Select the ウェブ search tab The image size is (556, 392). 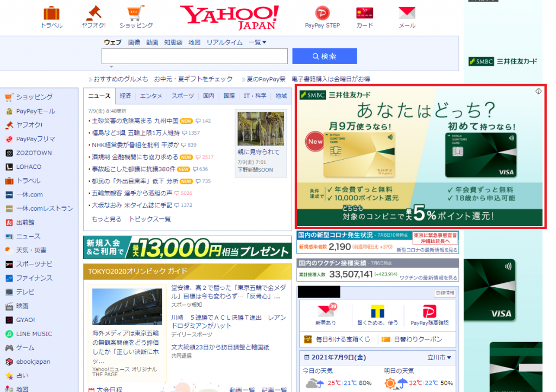coord(112,42)
